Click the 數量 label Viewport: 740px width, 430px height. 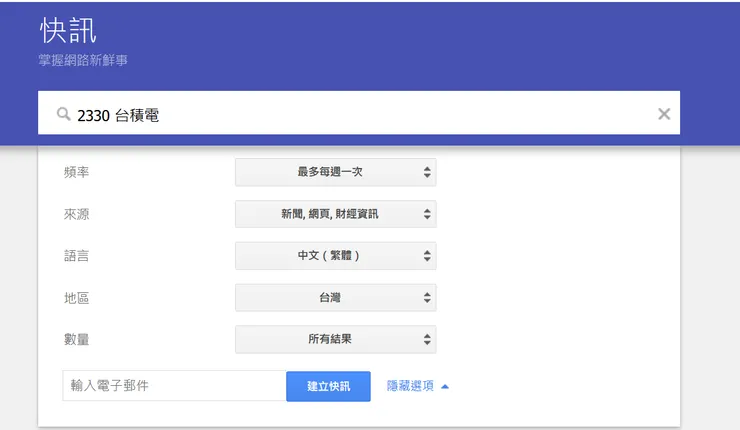pyautogui.click(x=76, y=339)
